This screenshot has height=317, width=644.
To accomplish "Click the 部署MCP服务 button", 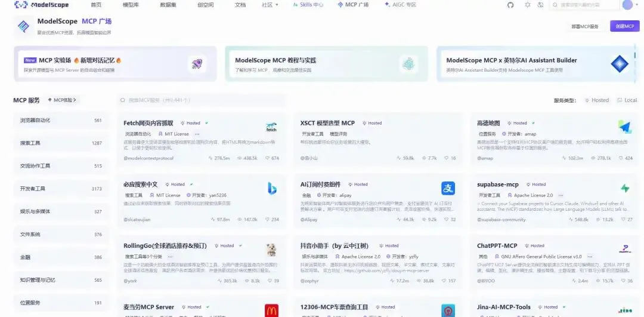I will [x=585, y=26].
